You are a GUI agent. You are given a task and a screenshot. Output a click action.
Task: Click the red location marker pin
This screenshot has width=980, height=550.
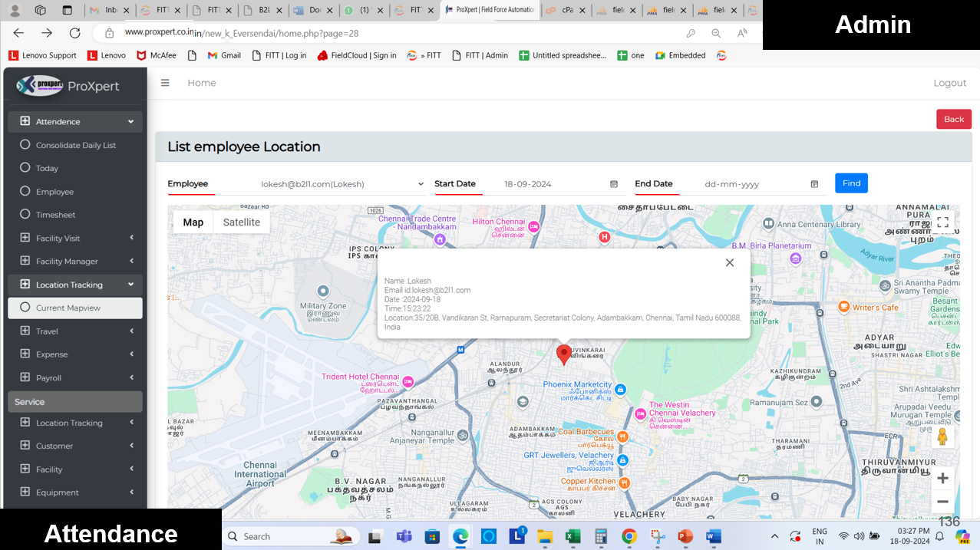[564, 354]
